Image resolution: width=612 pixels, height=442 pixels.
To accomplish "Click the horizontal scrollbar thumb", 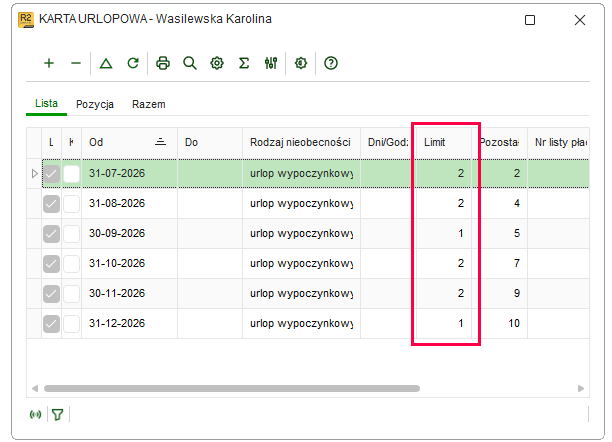I will click(232, 389).
